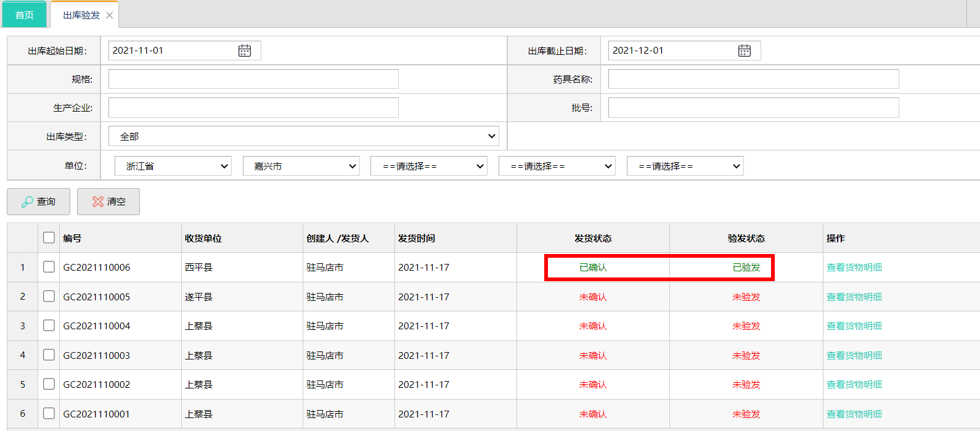Switch to the 首页 tab
This screenshot has width=980, height=431.
coord(25,15)
